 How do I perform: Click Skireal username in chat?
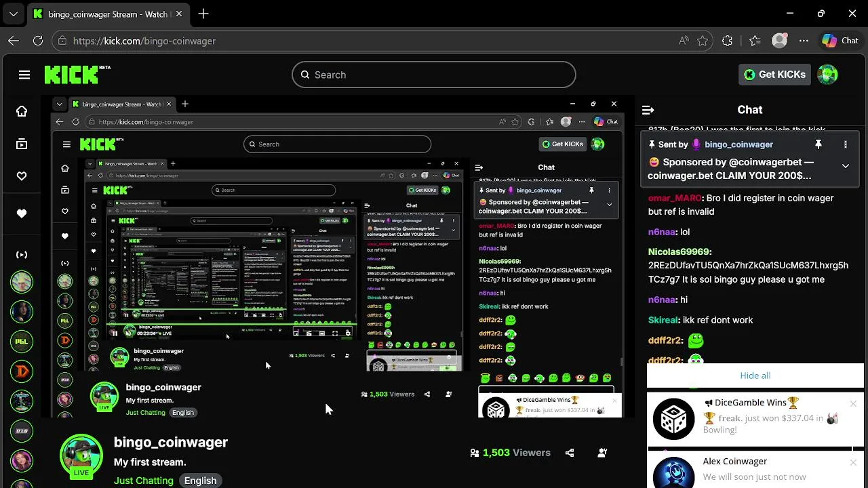[663, 320]
